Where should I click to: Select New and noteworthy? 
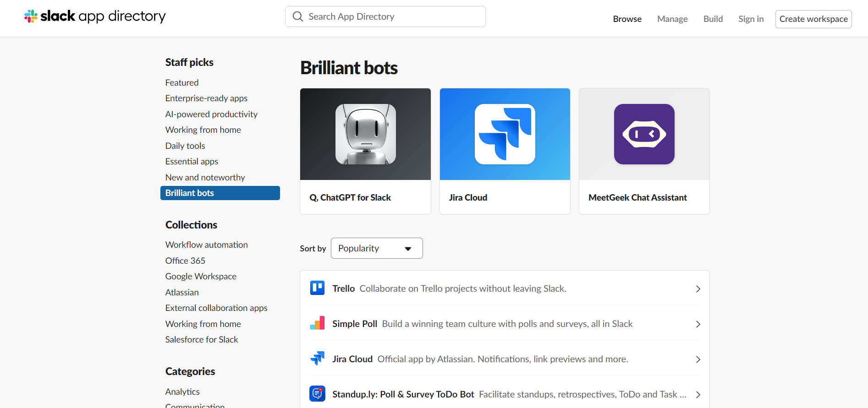pyautogui.click(x=205, y=177)
